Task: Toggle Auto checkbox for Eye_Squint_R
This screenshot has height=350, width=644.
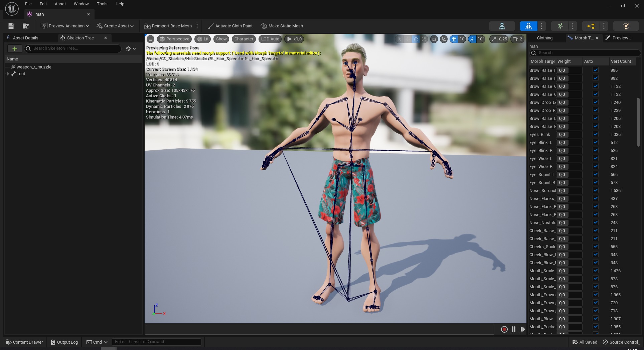Action: (596, 182)
